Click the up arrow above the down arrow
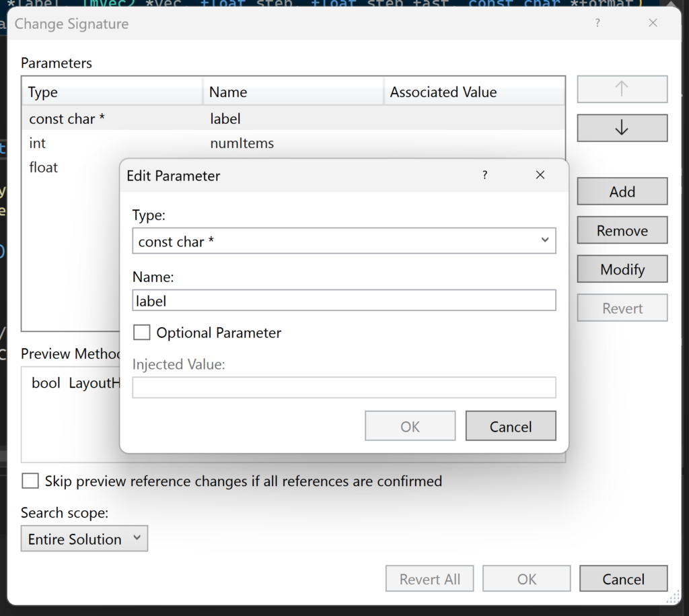Image resolution: width=689 pixels, height=616 pixels. pyautogui.click(x=621, y=89)
